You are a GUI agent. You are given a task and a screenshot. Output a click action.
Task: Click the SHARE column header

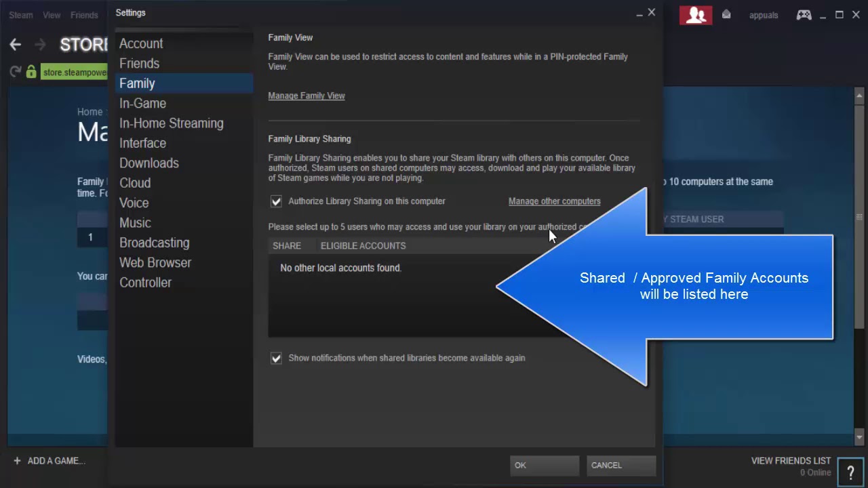(287, 246)
